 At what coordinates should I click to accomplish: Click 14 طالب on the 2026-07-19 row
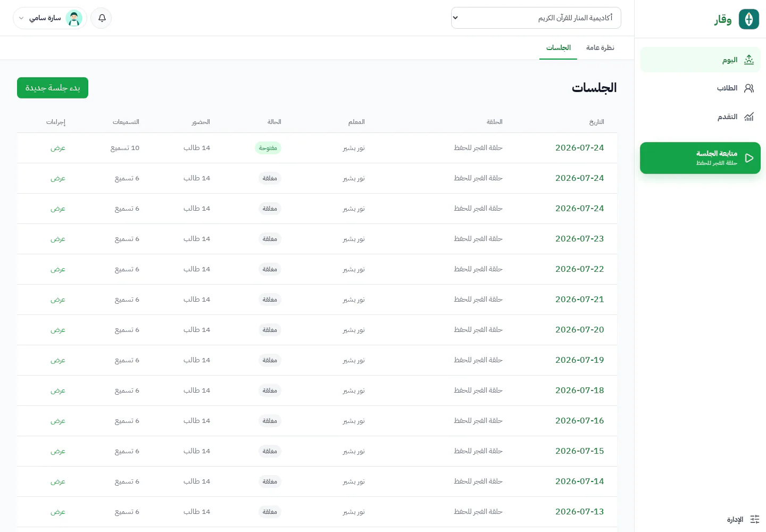point(197,360)
